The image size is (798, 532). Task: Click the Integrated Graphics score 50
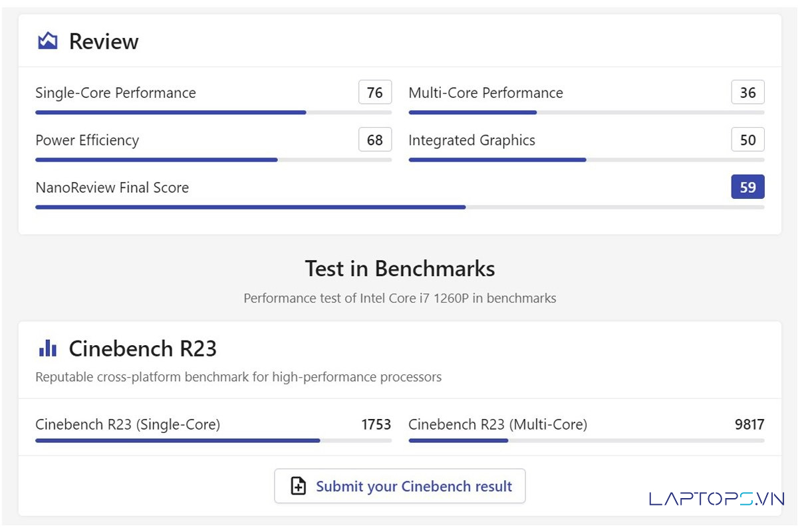748,140
